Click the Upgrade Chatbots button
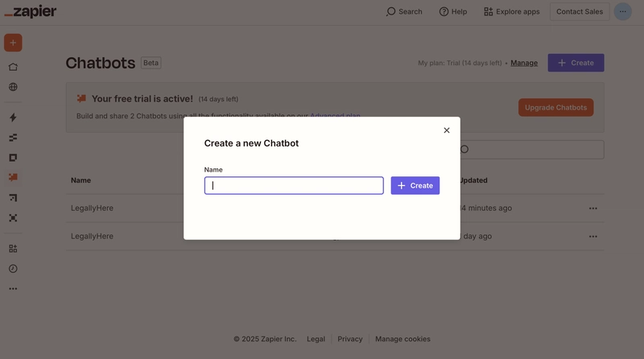The height and width of the screenshot is (359, 644). point(555,108)
